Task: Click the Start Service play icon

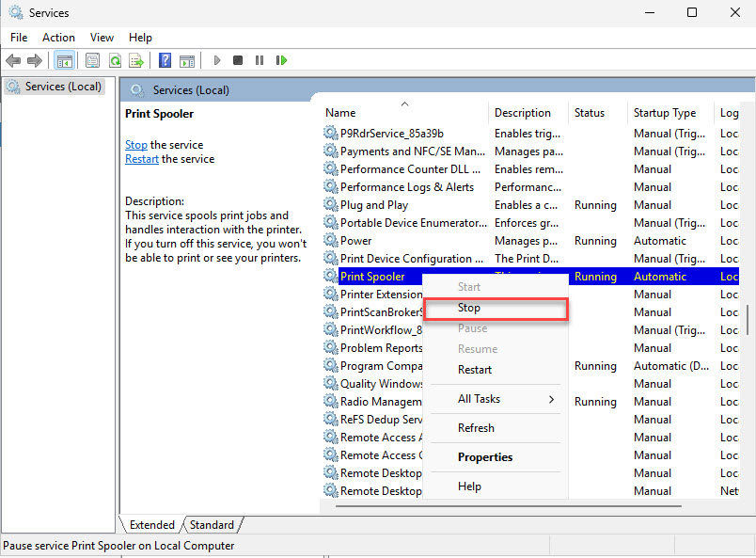Action: point(217,60)
